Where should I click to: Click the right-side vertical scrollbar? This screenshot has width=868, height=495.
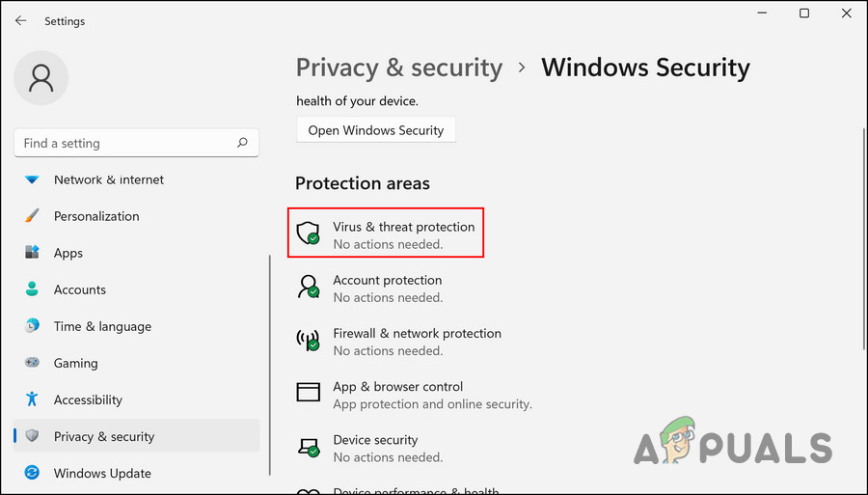[x=862, y=241]
